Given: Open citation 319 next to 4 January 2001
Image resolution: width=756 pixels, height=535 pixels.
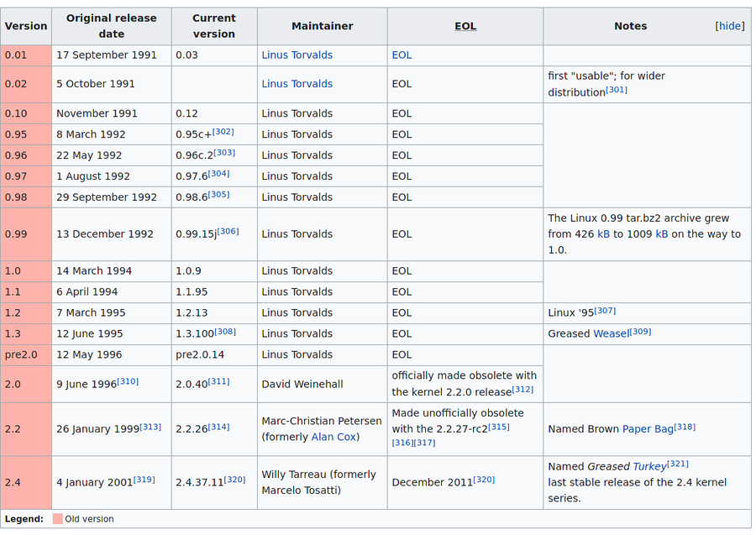Looking at the screenshot, I should point(144,480).
